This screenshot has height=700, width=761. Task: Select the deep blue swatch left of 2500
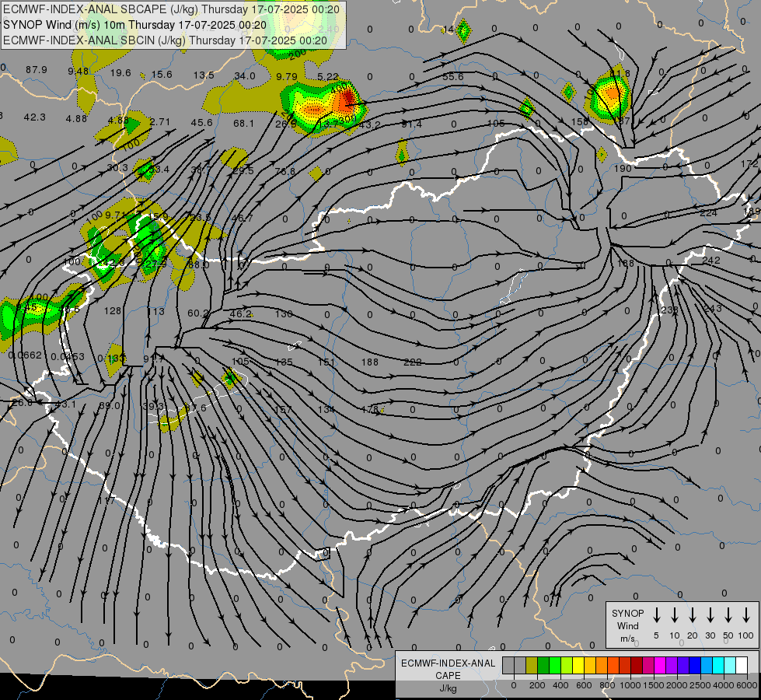694,665
